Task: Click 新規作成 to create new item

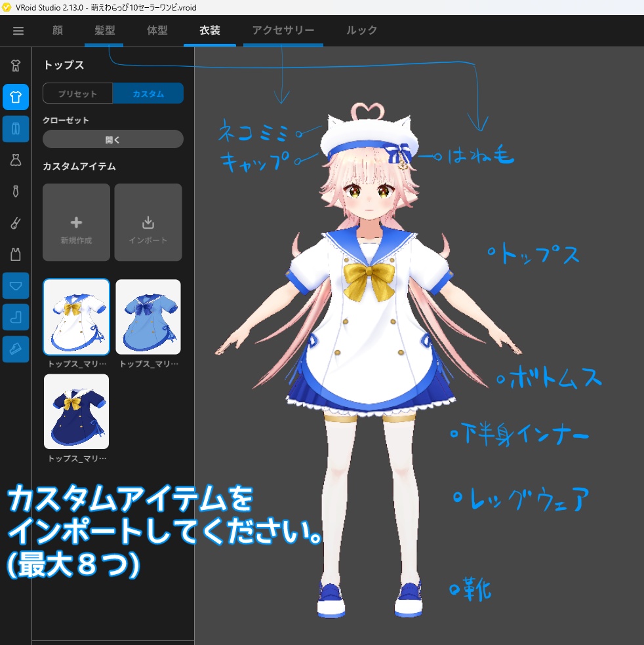Action: pyautogui.click(x=76, y=222)
